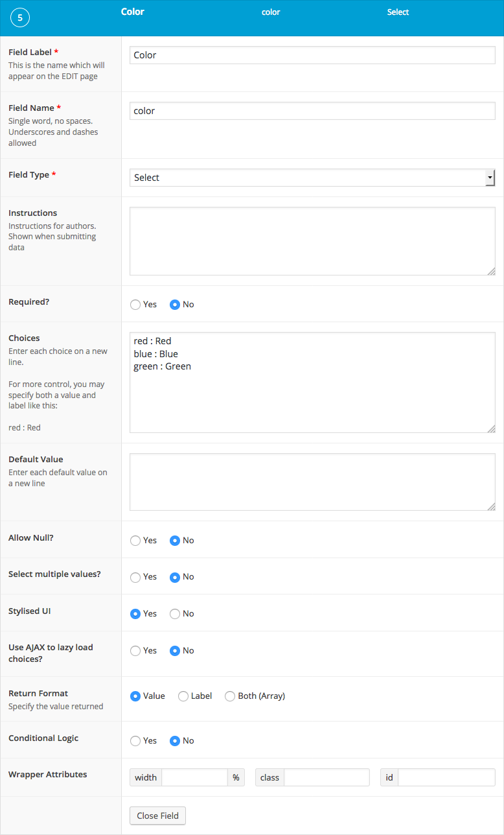Set Return Format to Label
This screenshot has width=504, height=835.
(183, 696)
